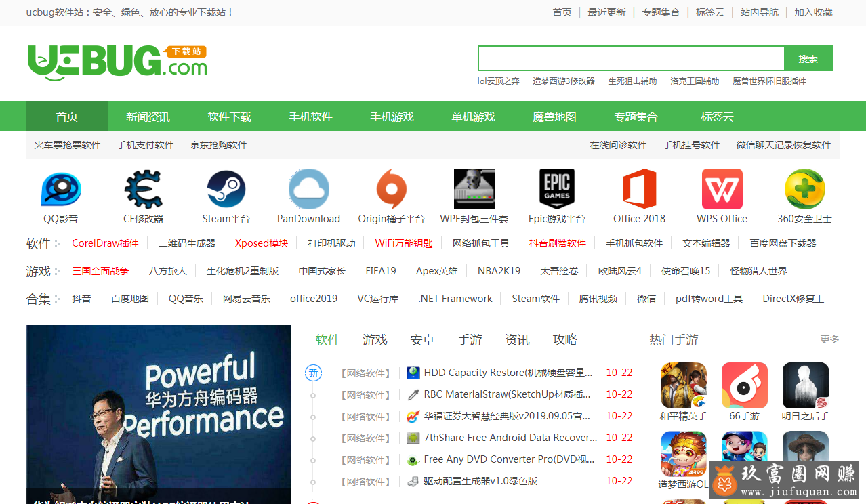Open the 抖音刷赞软件 software link
This screenshot has width=866, height=504.
pyautogui.click(x=558, y=243)
